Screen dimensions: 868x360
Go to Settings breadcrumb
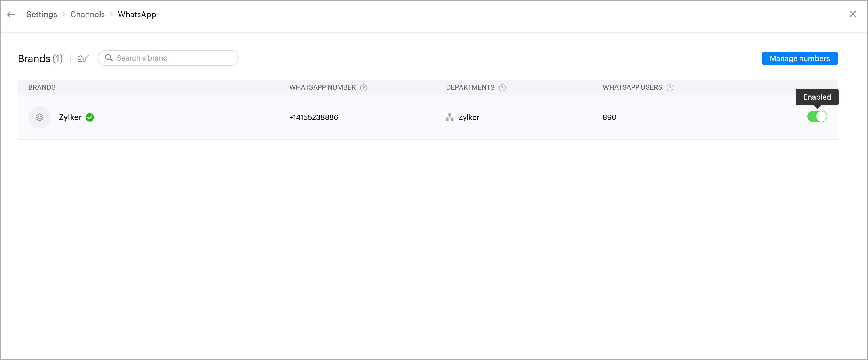pos(42,15)
